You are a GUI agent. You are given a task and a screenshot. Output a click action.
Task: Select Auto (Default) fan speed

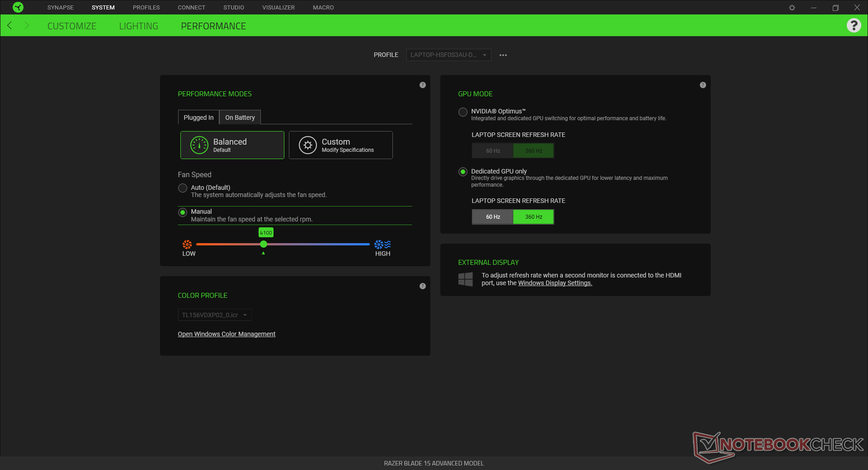(x=183, y=188)
